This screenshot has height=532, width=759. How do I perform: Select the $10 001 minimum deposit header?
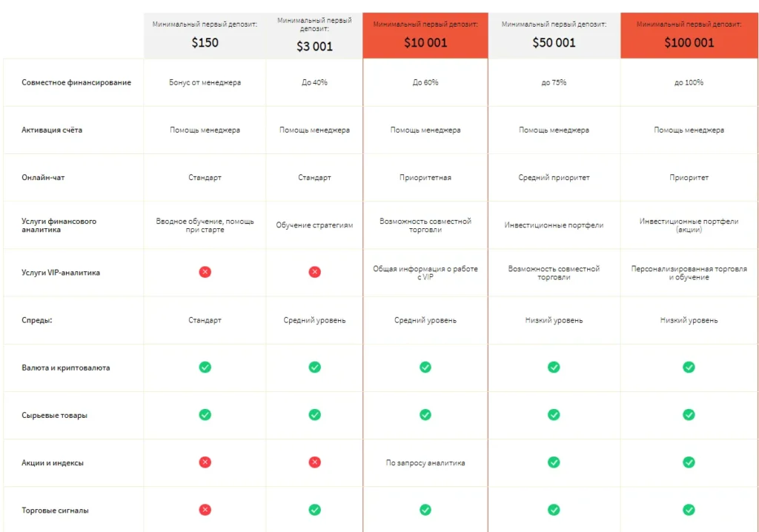(425, 36)
